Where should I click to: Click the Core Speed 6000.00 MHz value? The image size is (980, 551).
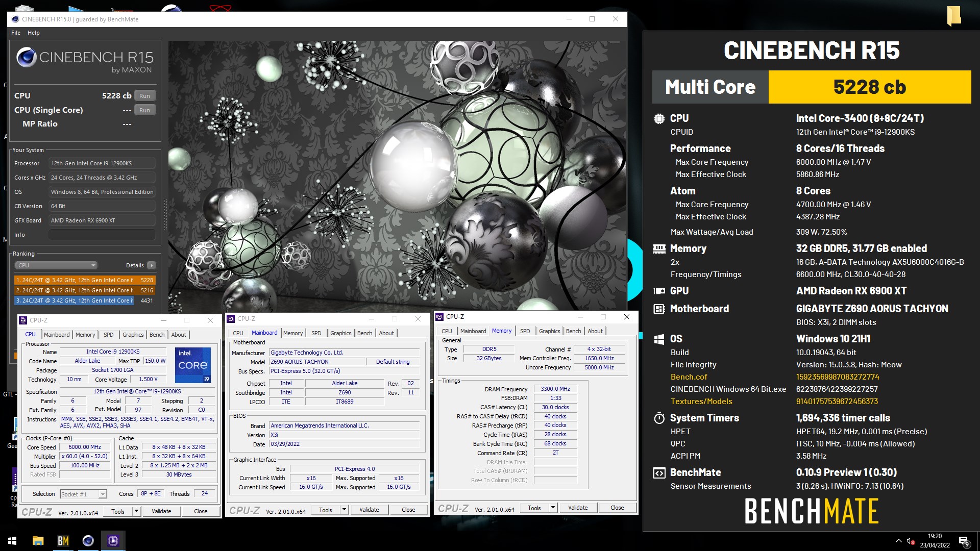click(85, 447)
